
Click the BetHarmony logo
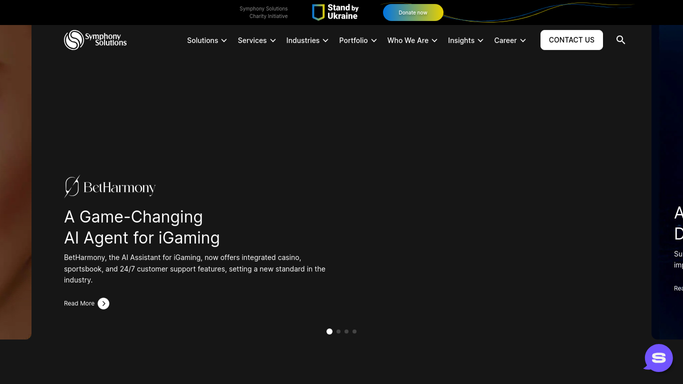tap(110, 187)
